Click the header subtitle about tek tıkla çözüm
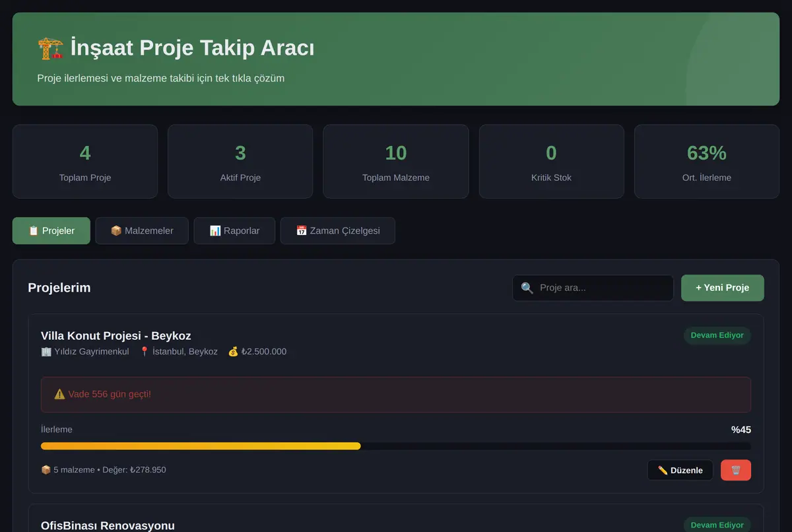The width and height of the screenshot is (792, 532). point(161,79)
